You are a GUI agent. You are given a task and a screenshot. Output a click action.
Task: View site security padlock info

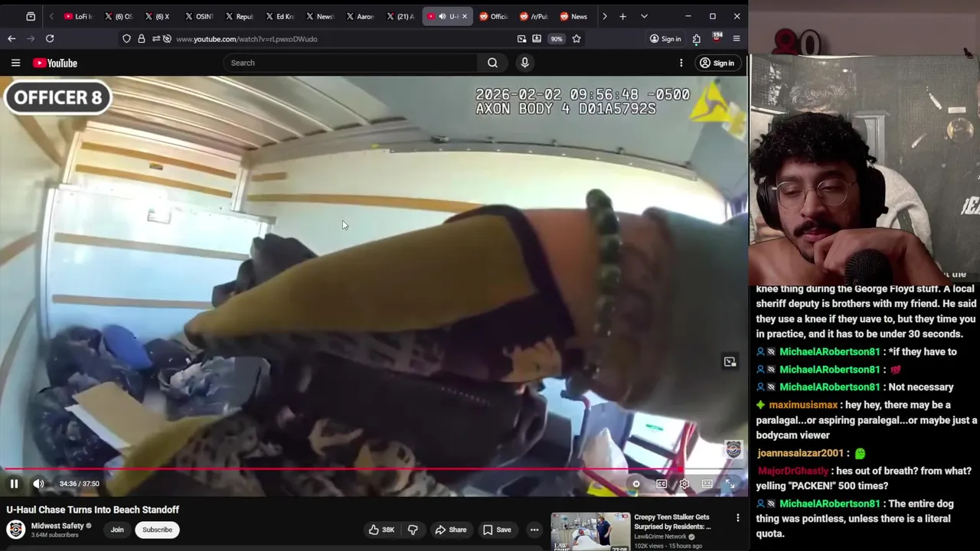click(141, 39)
